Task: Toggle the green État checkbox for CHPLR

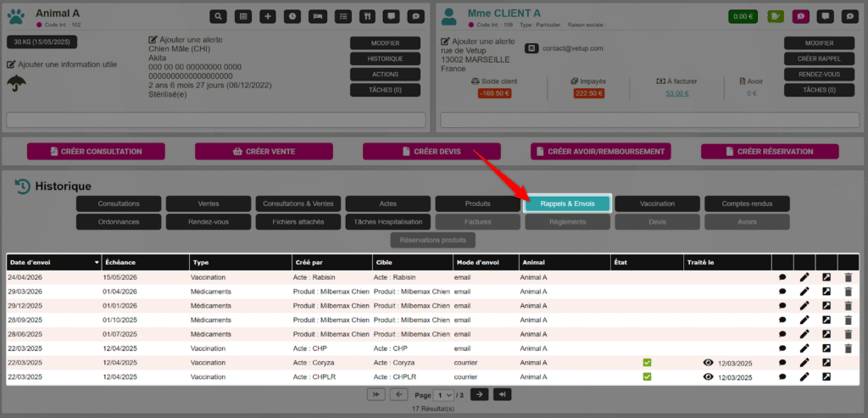Action: (x=647, y=376)
